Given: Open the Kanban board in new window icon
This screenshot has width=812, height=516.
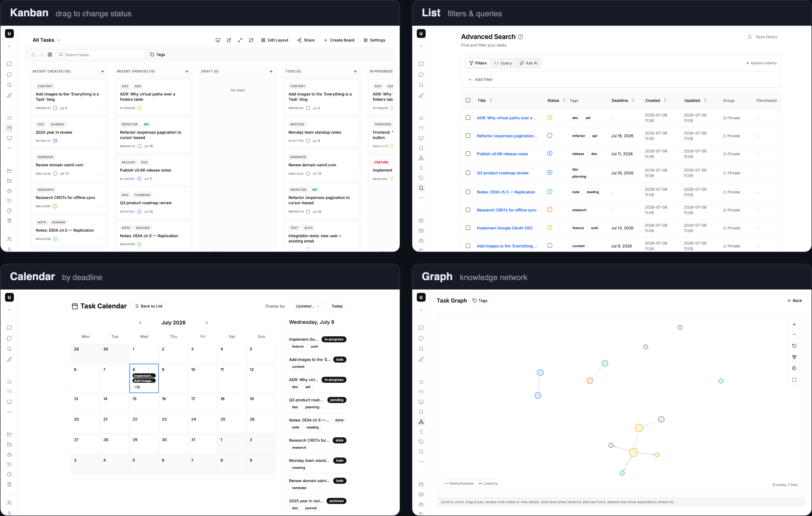Looking at the screenshot, I should click(229, 40).
